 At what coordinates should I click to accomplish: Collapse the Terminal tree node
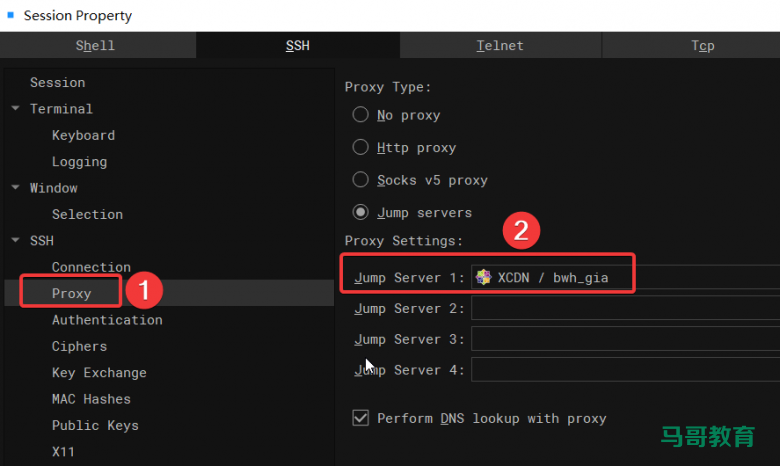tap(15, 109)
